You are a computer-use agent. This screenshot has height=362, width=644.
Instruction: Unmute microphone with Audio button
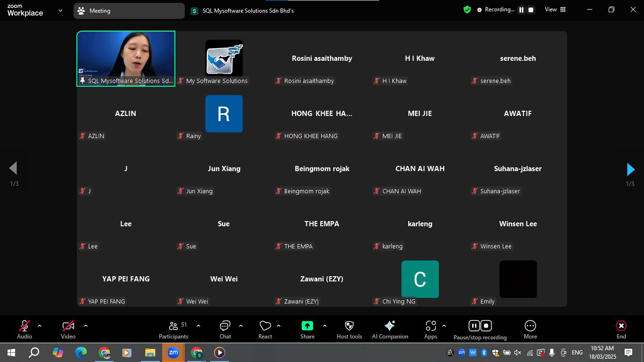[x=24, y=329]
